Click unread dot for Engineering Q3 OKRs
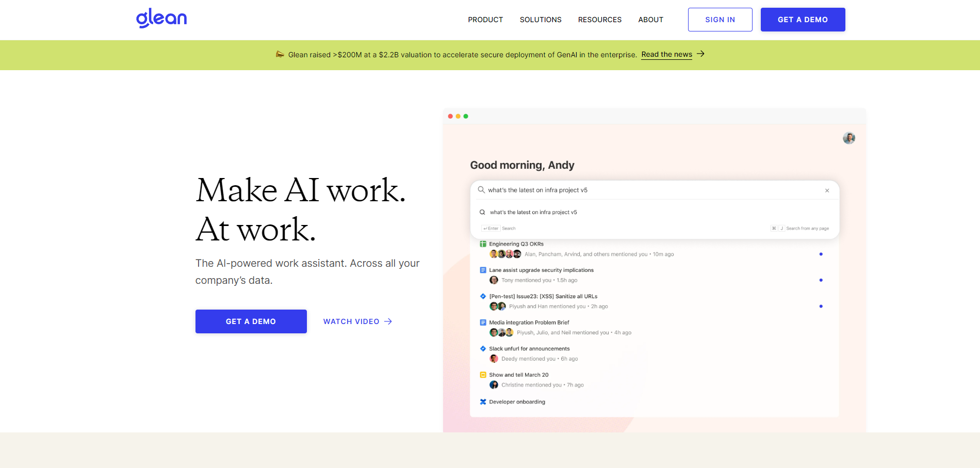This screenshot has height=468, width=980. tap(821, 254)
